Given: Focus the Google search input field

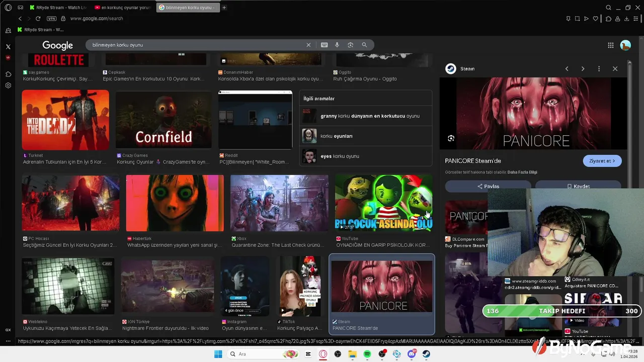Looking at the screenshot, I should [x=196, y=45].
